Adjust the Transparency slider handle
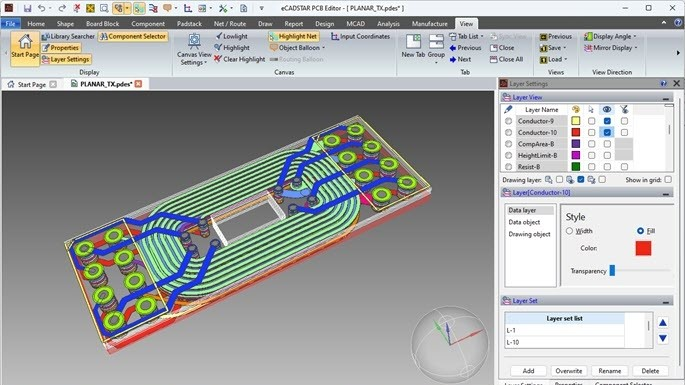Viewport: 685px width, 385px height. (612, 271)
